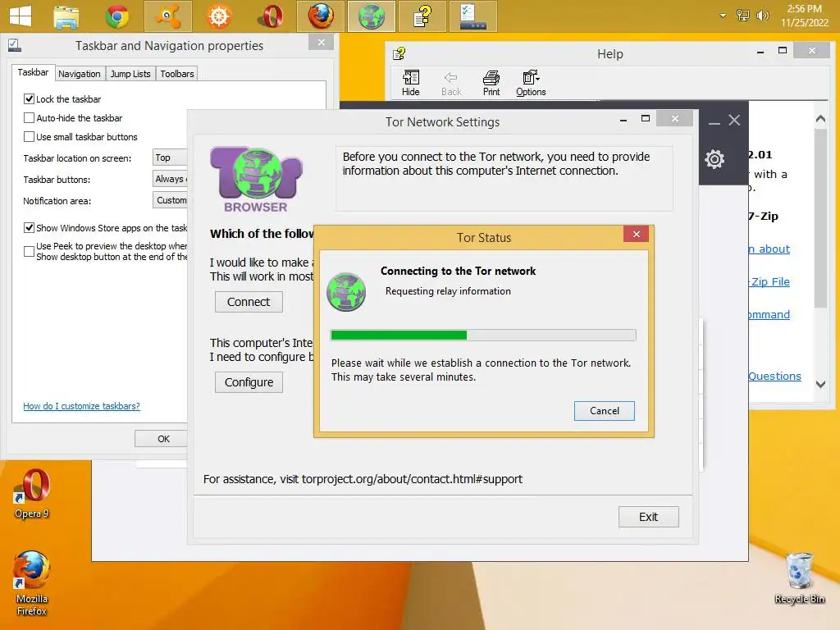Open the Zip File link in Help
This screenshot has height=630, width=840.
pyautogui.click(x=769, y=282)
